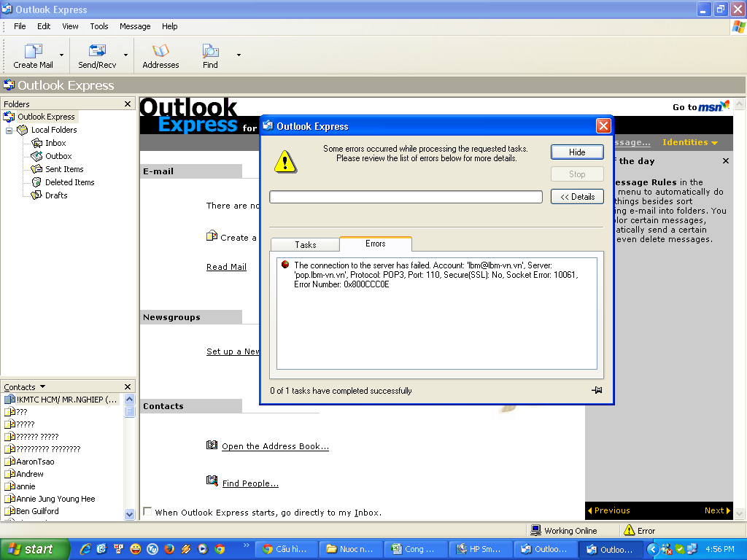747x560 pixels.
Task: Click the Read Mail link
Action: (226, 267)
